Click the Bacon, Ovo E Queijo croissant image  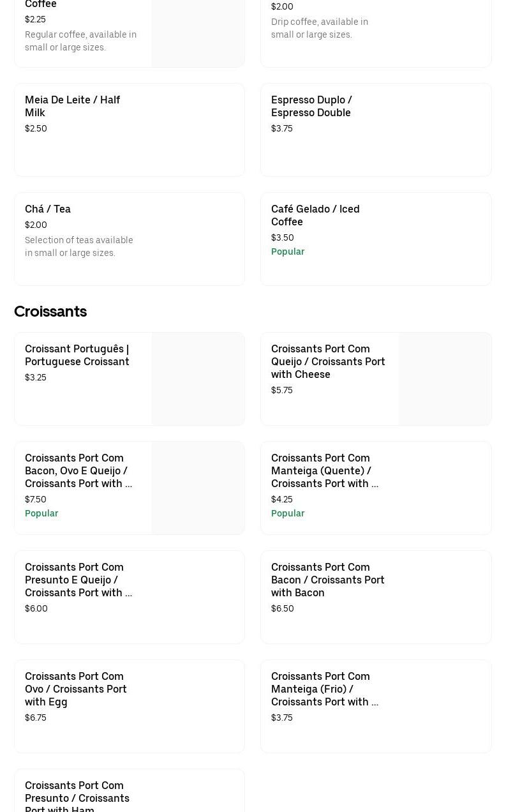pos(198,488)
